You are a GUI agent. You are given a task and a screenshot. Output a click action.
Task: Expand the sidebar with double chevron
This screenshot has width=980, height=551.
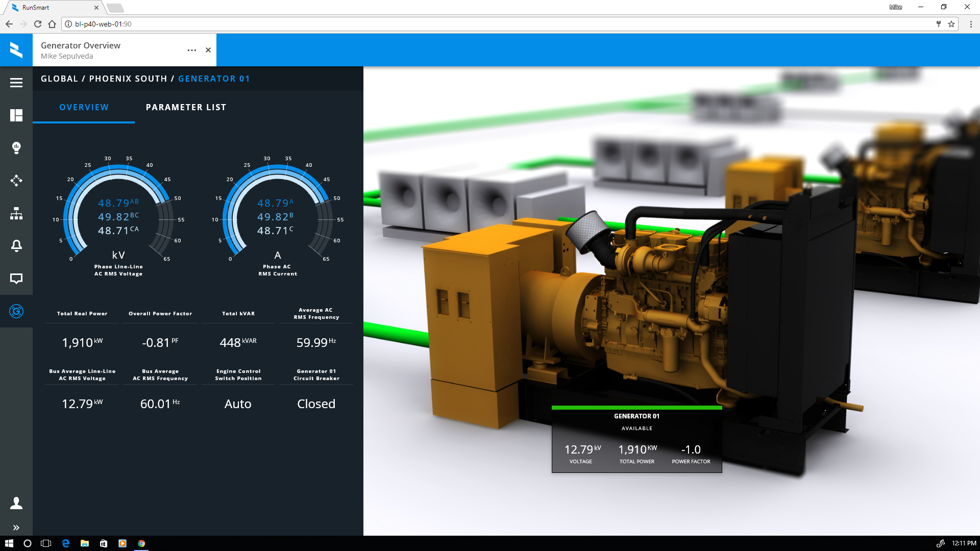[x=16, y=528]
